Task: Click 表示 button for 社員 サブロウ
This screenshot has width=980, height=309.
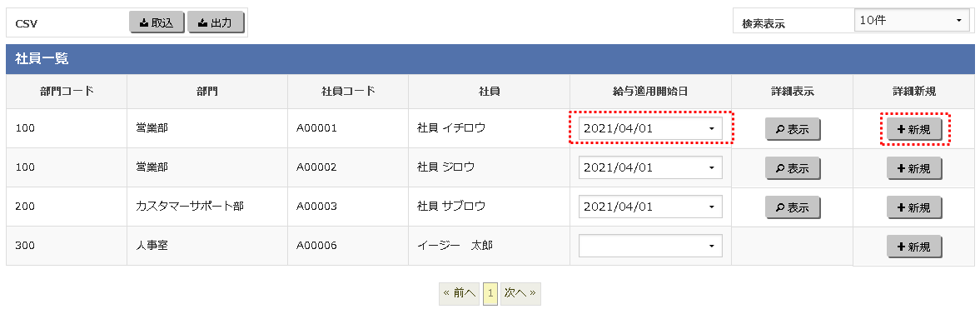Action: (793, 207)
